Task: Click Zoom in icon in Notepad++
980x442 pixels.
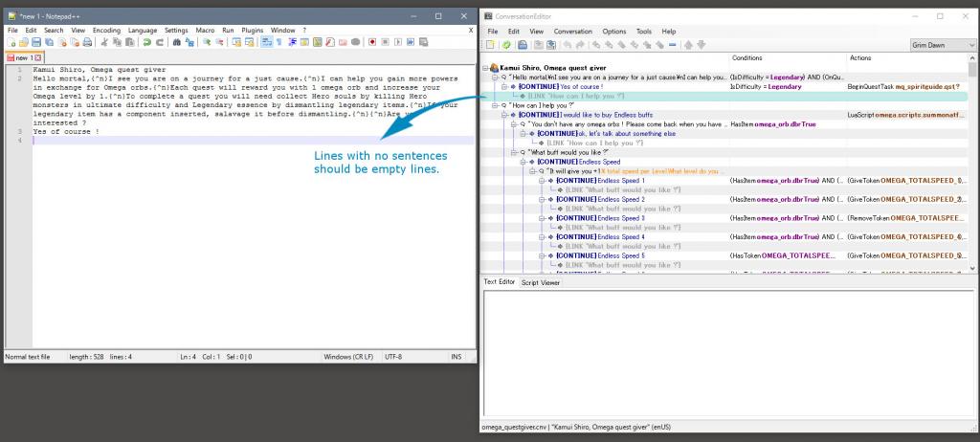Action: coord(207,42)
